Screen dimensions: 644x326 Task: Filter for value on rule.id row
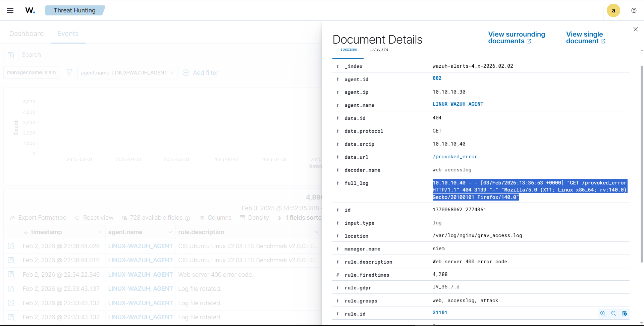tap(603, 313)
